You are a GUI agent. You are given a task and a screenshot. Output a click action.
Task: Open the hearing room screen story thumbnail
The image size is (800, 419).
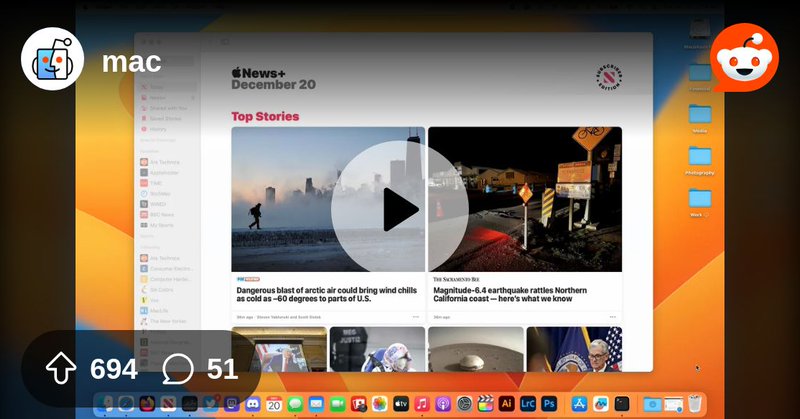click(x=279, y=350)
